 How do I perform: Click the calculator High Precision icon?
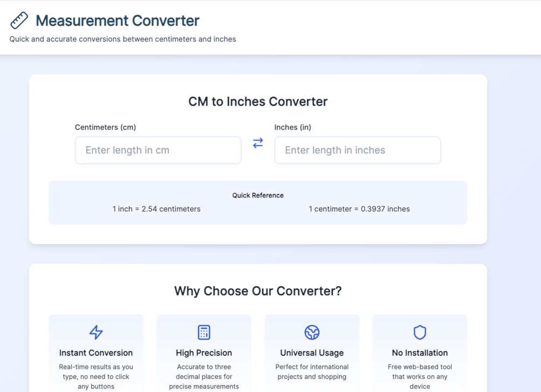[x=204, y=332]
